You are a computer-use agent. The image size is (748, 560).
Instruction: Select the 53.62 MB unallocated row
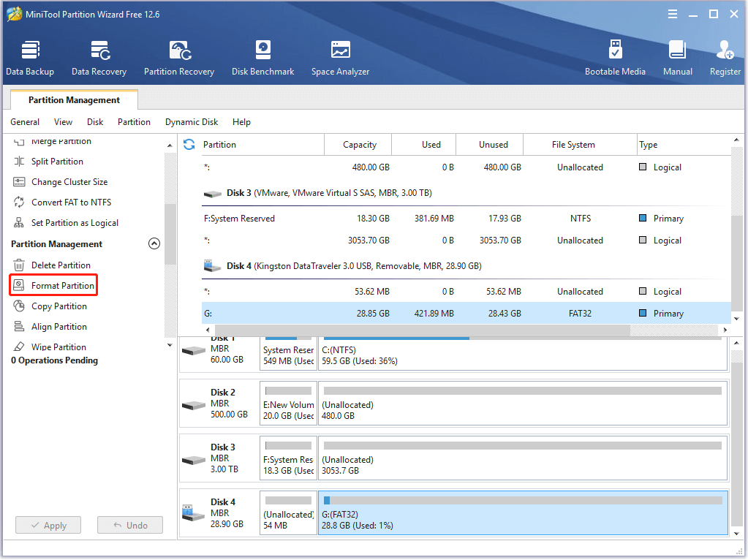point(466,292)
